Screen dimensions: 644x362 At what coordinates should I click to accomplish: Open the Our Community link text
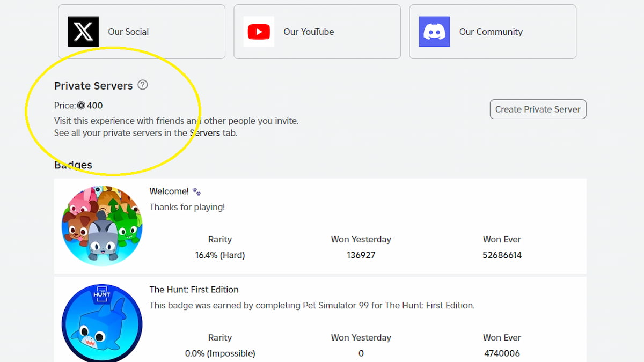[x=491, y=32]
